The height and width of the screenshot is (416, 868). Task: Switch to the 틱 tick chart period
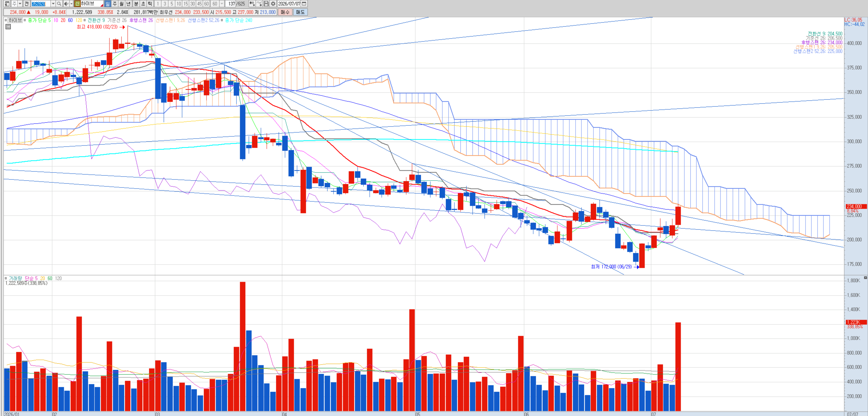(x=150, y=4)
